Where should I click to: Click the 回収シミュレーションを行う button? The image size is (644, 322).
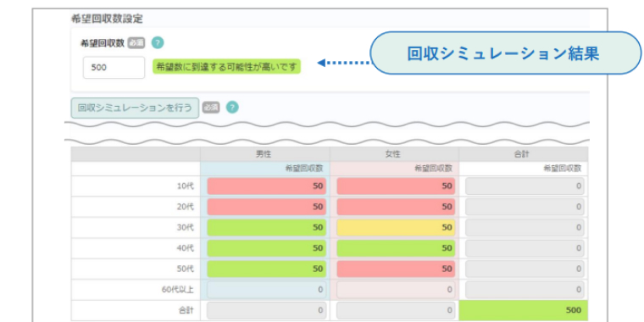pyautogui.click(x=135, y=108)
